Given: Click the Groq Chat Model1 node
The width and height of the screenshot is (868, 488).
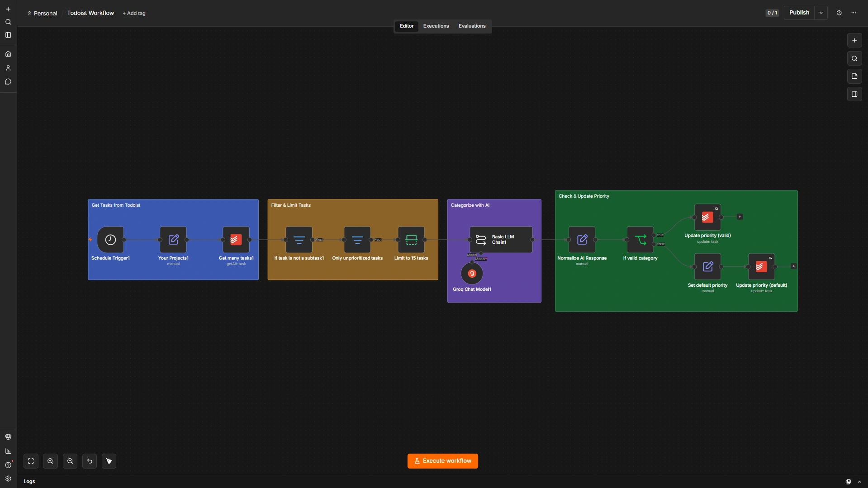Looking at the screenshot, I should pyautogui.click(x=472, y=274).
